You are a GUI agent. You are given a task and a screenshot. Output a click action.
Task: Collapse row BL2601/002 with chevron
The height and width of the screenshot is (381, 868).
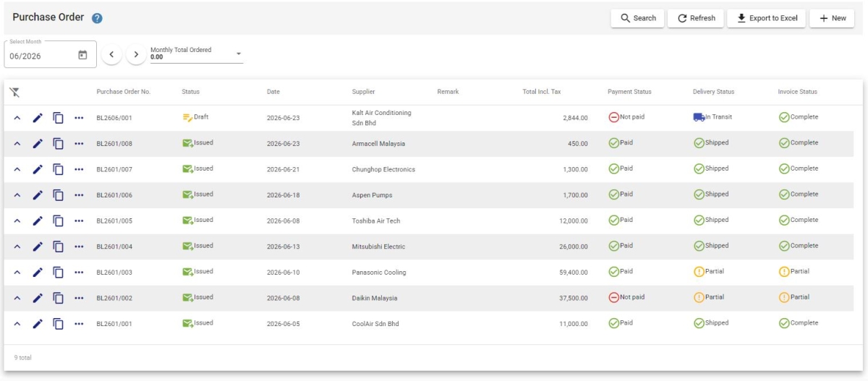17,298
